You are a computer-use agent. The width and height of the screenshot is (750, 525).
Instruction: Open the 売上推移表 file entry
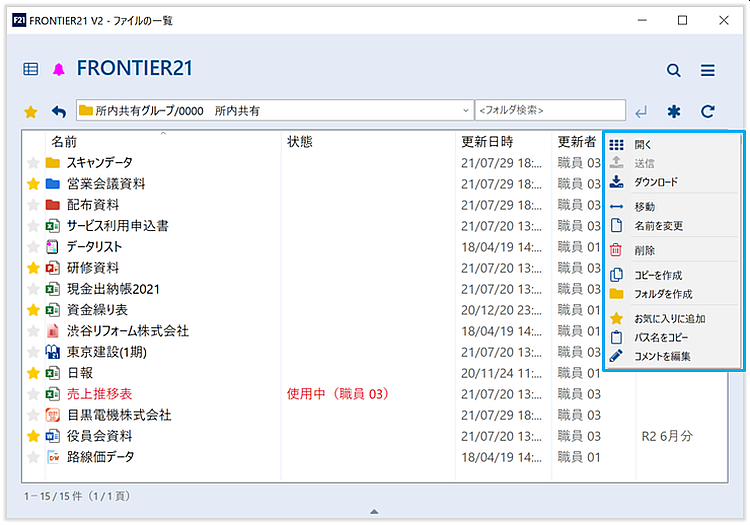[x=99, y=394]
